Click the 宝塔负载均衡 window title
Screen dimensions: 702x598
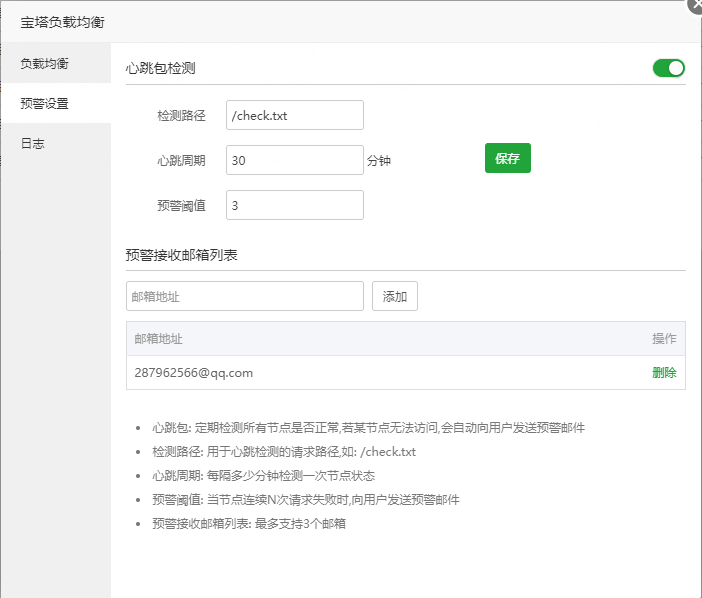[x=63, y=21]
